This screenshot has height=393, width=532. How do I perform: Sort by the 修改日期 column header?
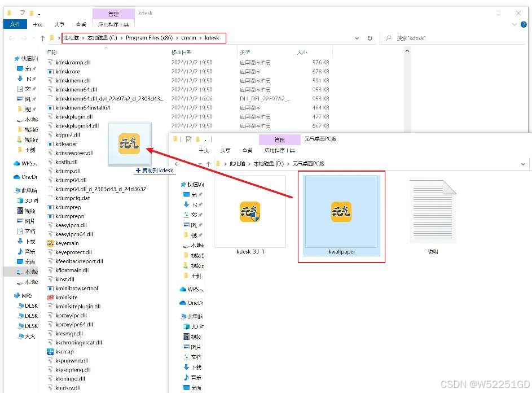tap(181, 52)
